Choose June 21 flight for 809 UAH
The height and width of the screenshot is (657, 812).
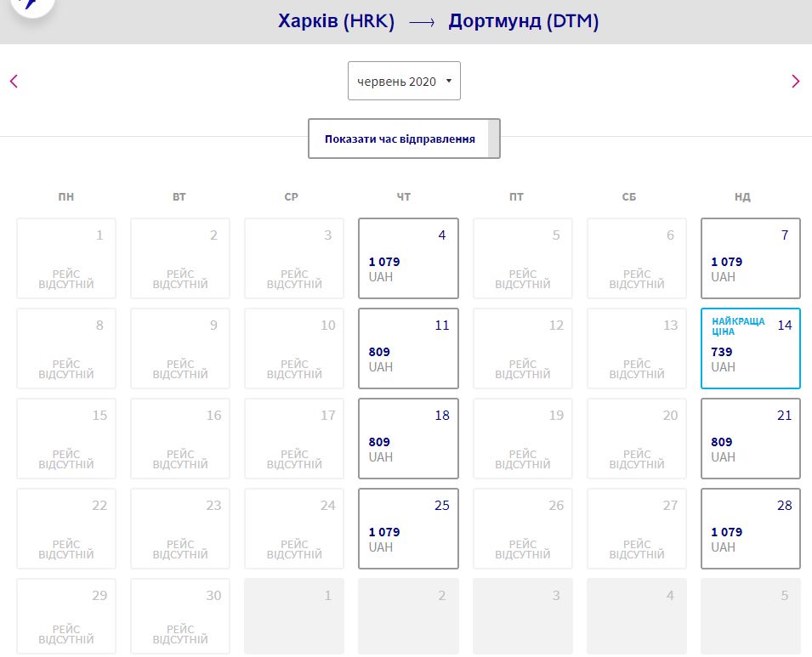tap(750, 439)
